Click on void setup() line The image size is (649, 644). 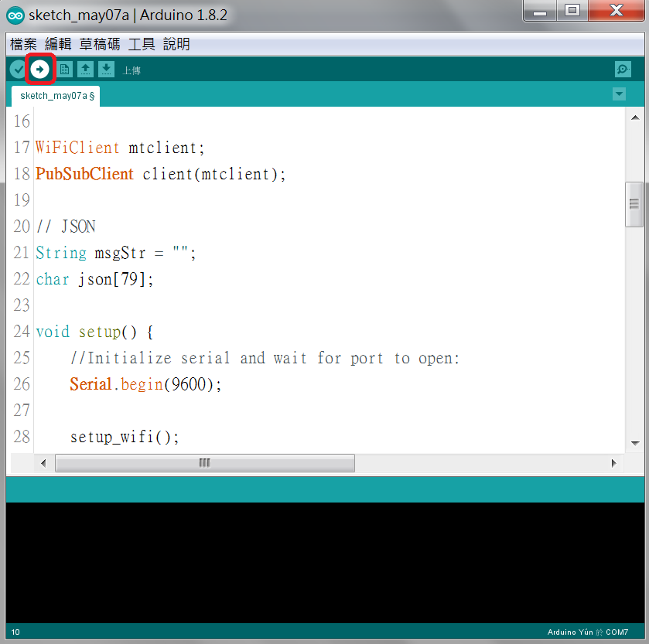(95, 332)
